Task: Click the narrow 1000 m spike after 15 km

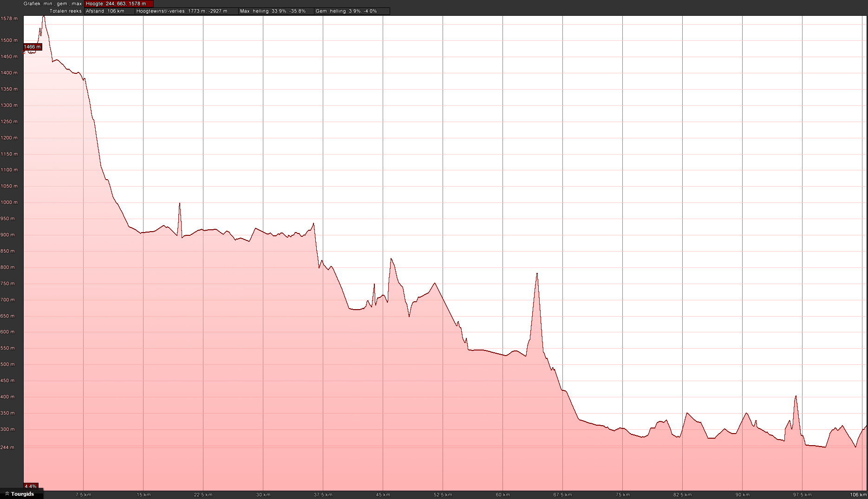Action: tap(180, 204)
